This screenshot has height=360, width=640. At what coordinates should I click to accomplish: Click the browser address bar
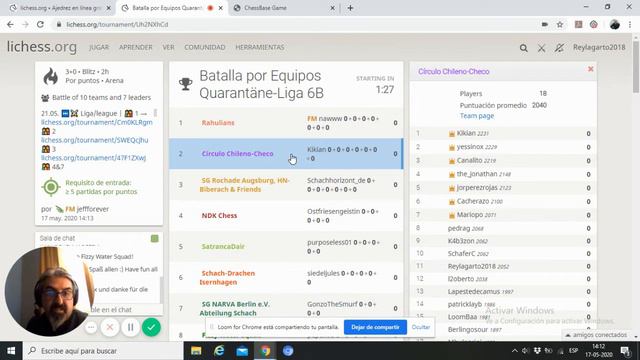point(294,24)
